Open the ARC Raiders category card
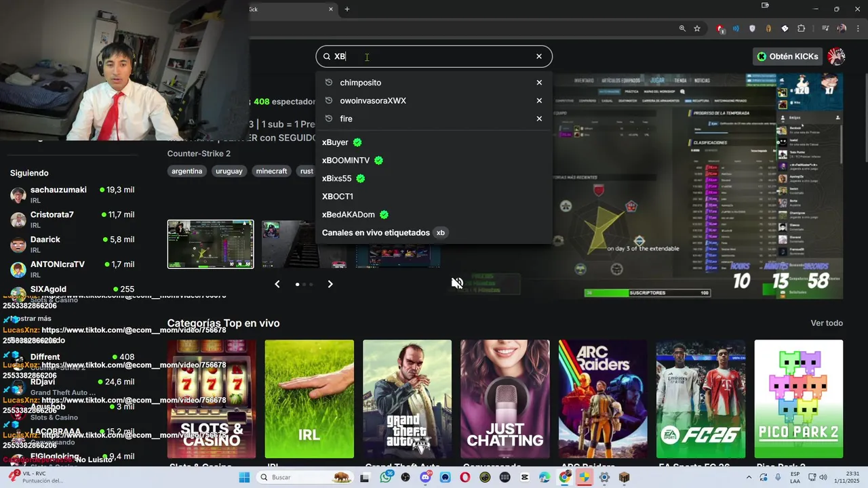The height and width of the screenshot is (488, 868). 603,399
